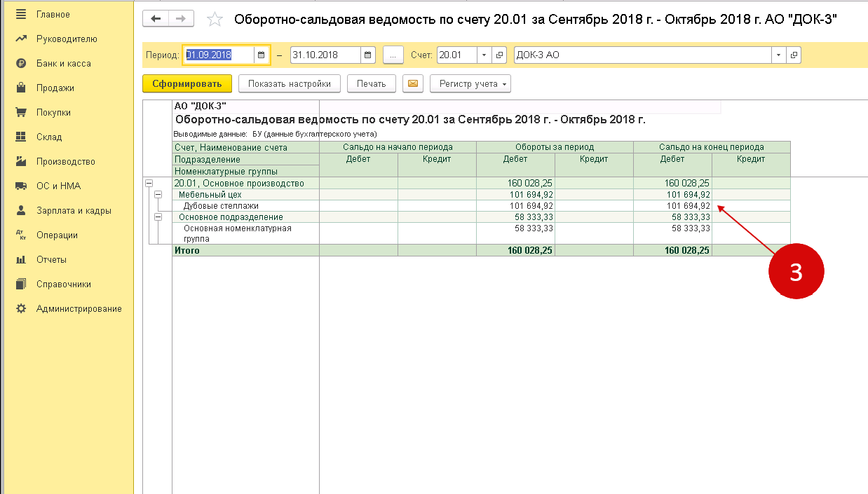The height and width of the screenshot is (494, 868).
Task: Open calendar for period end date
Action: click(368, 55)
